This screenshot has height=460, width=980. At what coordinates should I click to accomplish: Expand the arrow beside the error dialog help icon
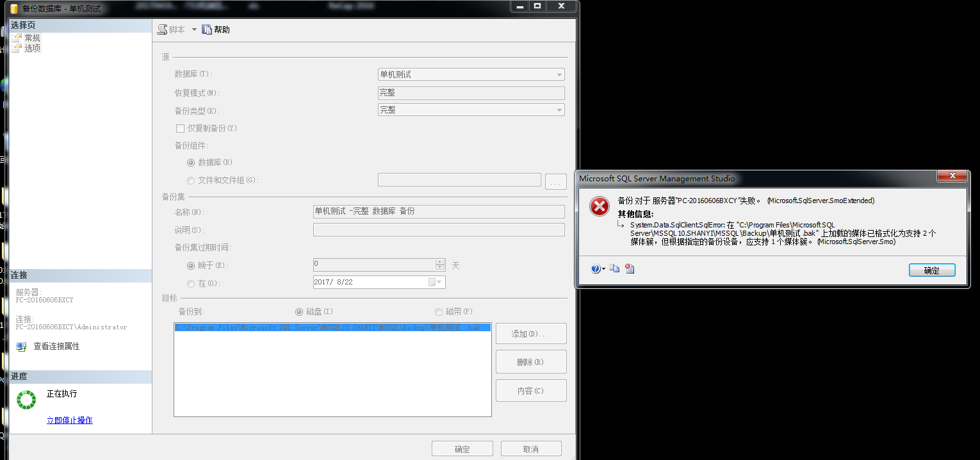603,269
